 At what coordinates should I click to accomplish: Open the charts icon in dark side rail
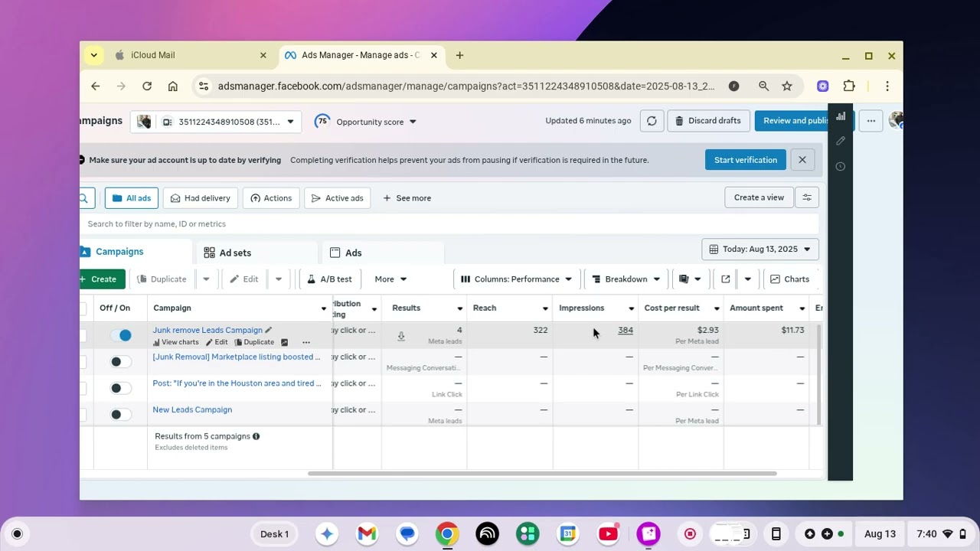(841, 116)
